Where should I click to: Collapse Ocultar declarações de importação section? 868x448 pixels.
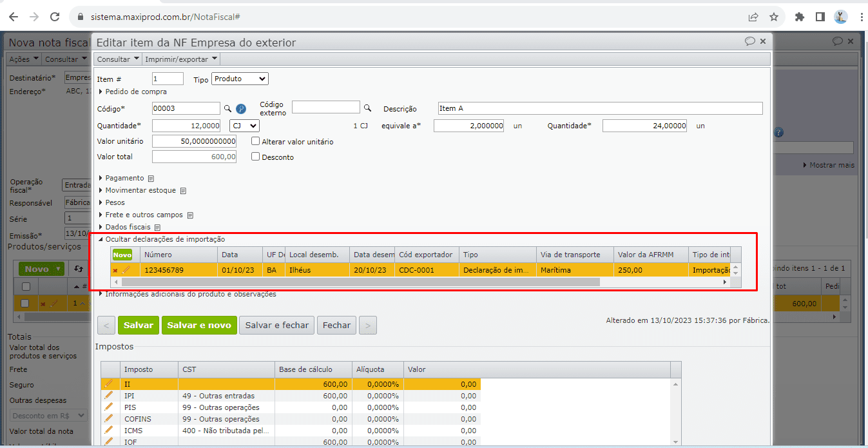tap(164, 239)
